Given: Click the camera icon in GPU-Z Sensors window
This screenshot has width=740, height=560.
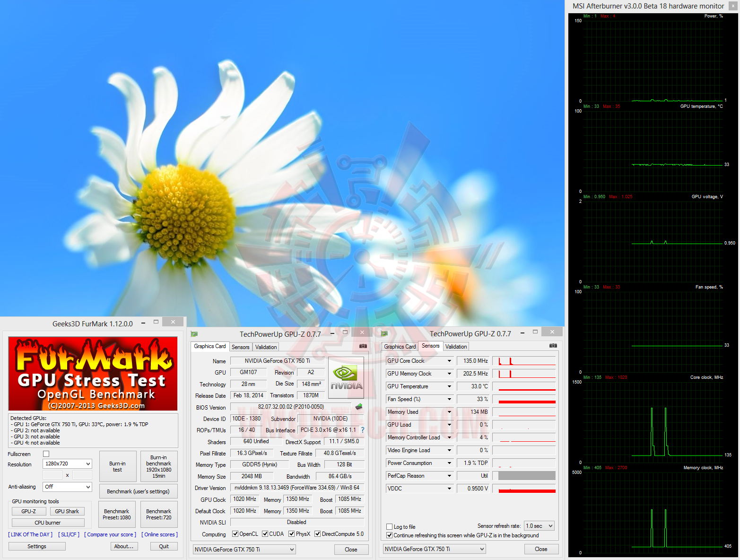Looking at the screenshot, I should point(553,346).
